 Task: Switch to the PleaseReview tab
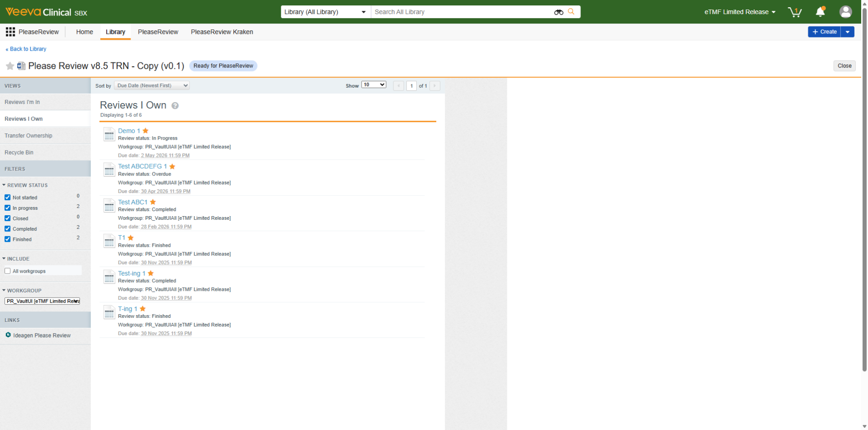point(158,32)
